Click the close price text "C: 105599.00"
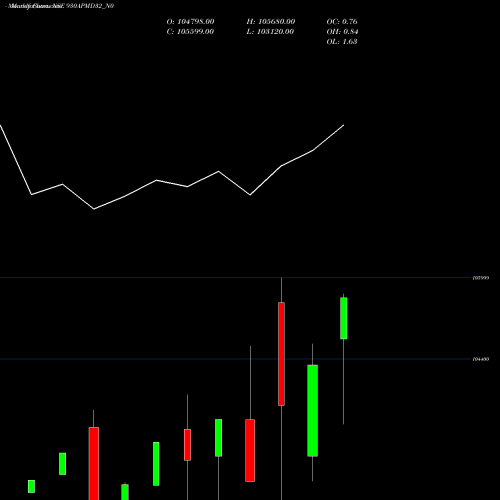Screen dimensions: 500x500 (190, 32)
